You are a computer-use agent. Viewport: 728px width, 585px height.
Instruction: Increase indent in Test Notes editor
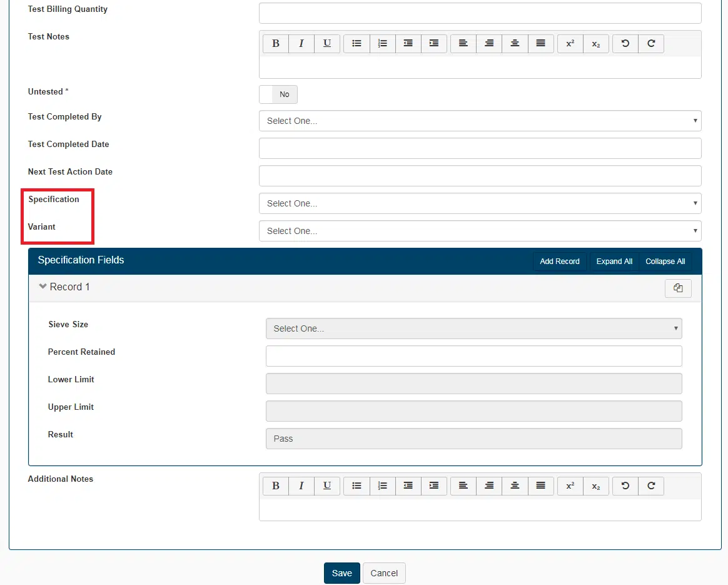tap(433, 44)
